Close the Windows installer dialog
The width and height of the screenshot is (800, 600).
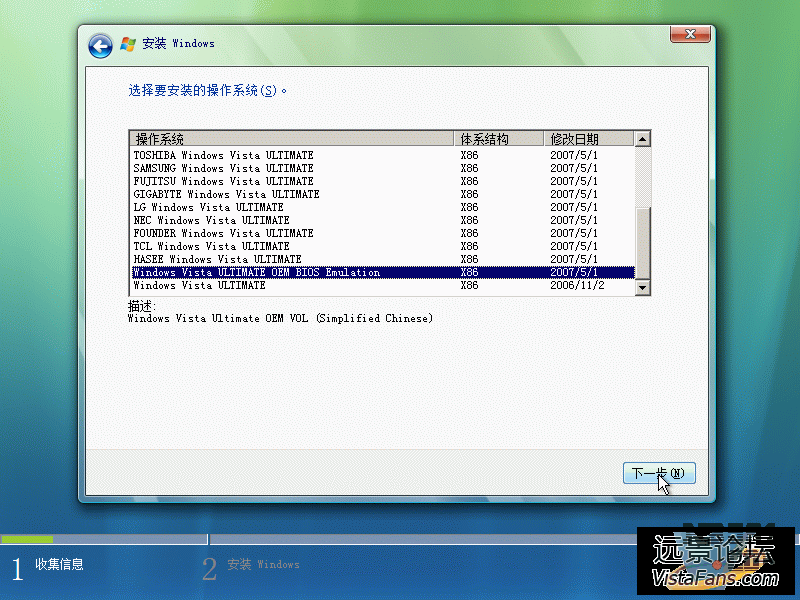pos(690,35)
